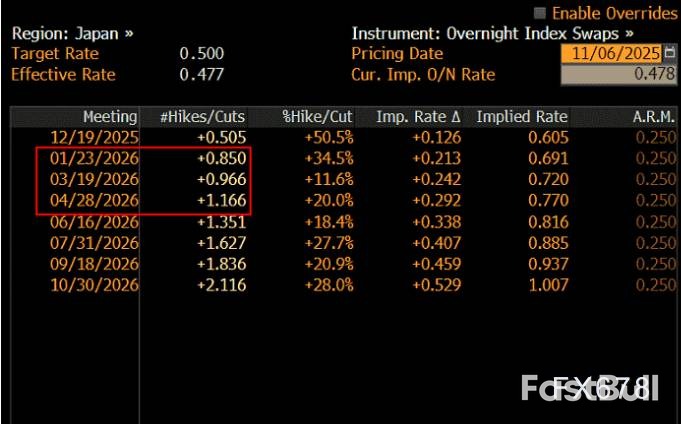Open the Region: Japan selector

point(72,33)
